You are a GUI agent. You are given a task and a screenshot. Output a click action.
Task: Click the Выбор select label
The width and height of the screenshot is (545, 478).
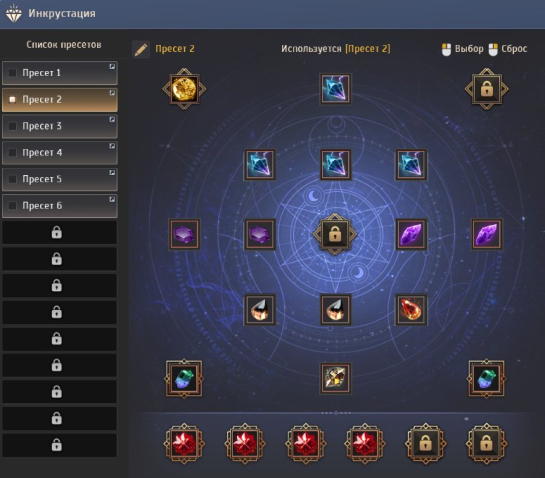click(x=469, y=49)
